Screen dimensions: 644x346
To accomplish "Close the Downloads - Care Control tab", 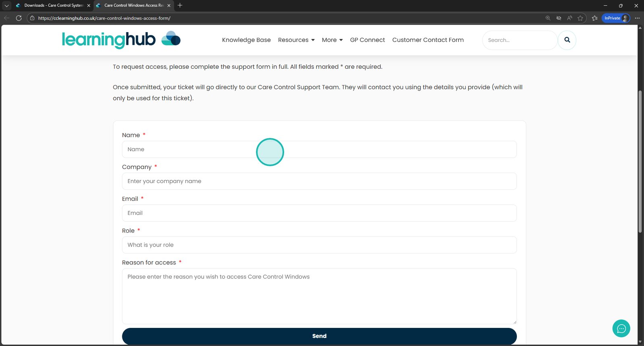I will pos(89,6).
